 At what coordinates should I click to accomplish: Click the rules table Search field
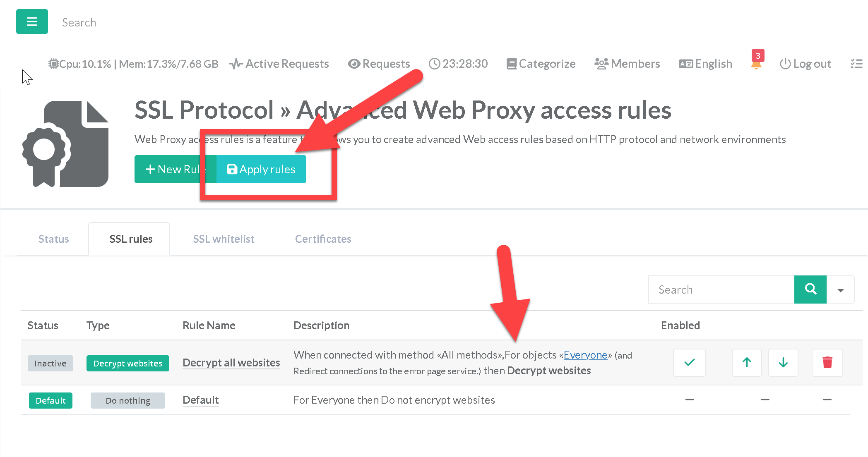click(x=721, y=290)
